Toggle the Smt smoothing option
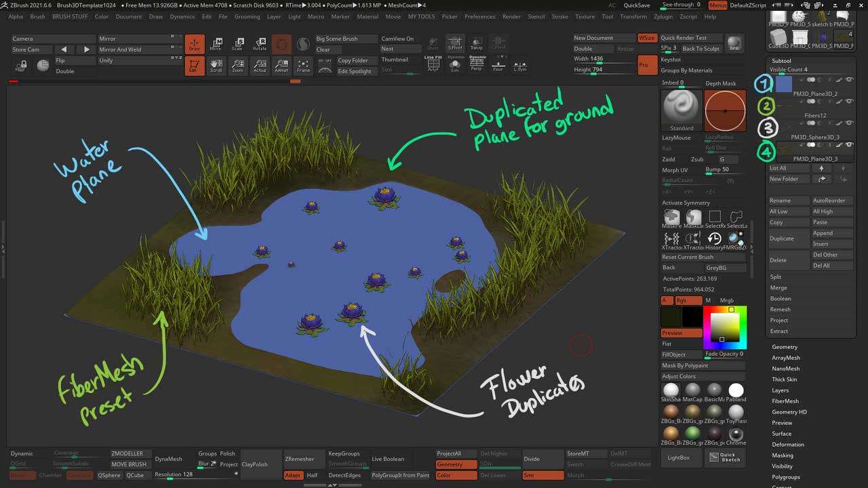Viewport: 868px width, 488px height. point(542,475)
